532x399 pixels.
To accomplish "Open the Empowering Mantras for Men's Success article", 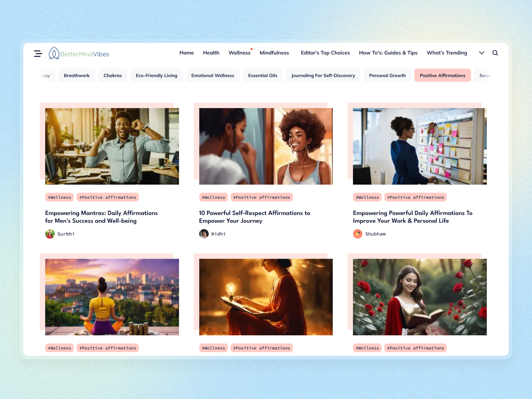I will click(101, 217).
